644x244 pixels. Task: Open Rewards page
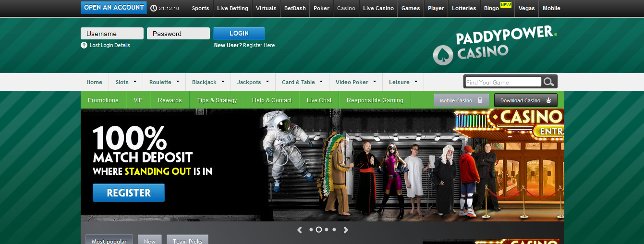[x=170, y=100]
